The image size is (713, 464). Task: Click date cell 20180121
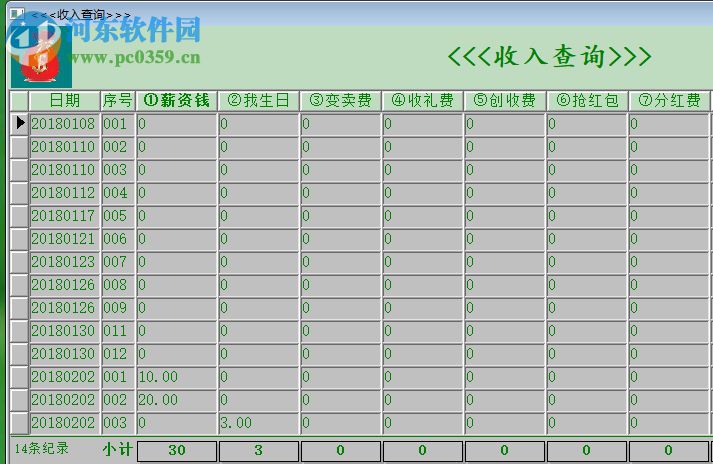coord(65,239)
